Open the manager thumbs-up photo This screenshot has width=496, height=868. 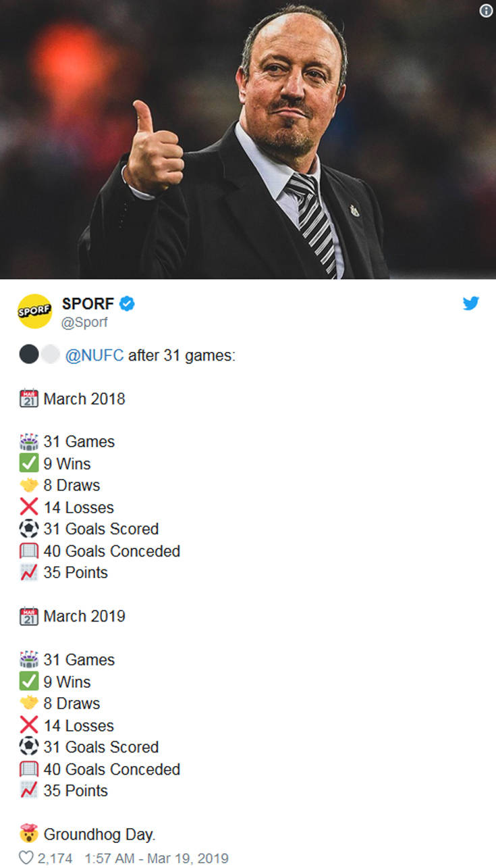tap(248, 139)
